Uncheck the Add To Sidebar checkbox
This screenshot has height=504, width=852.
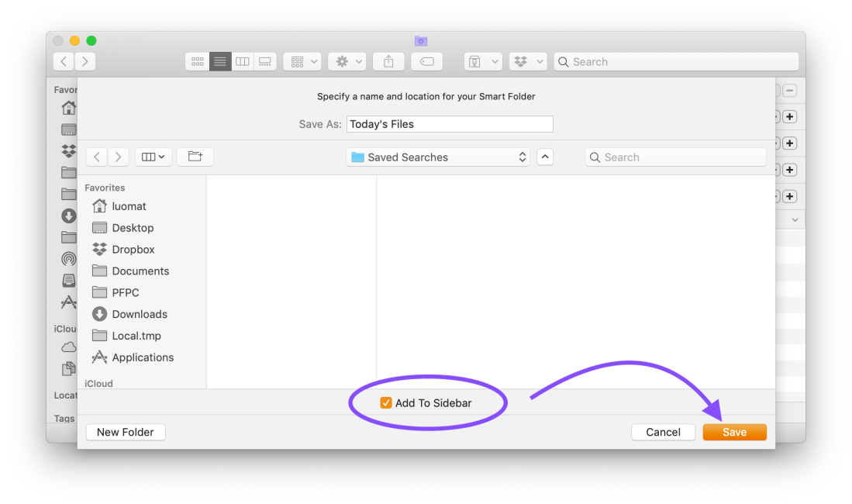386,403
